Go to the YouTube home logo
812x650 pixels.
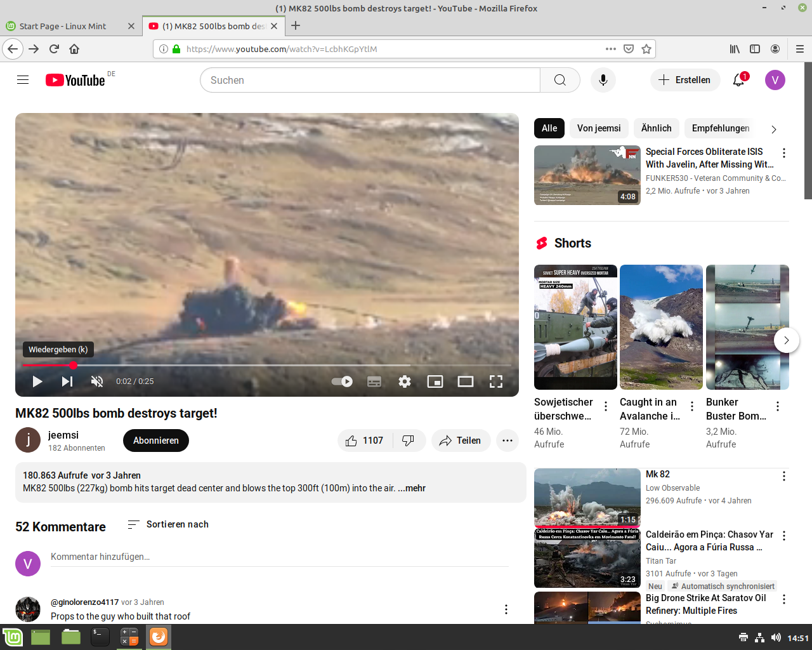tap(75, 80)
